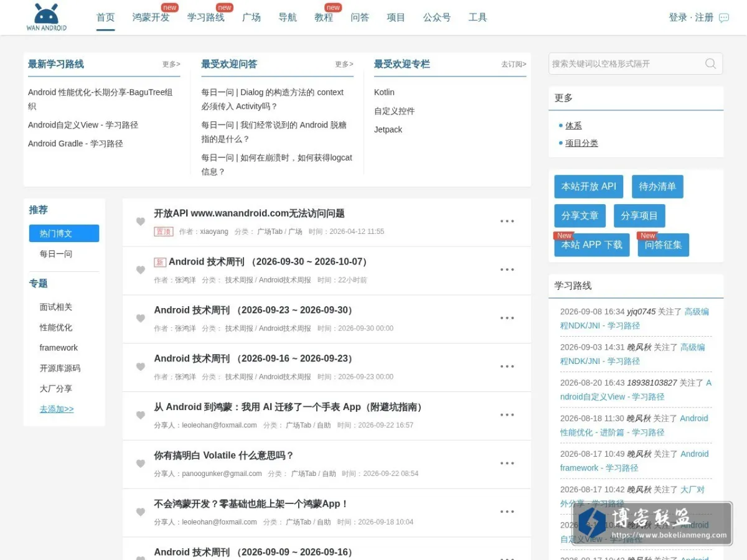
Task: Favorite the 从 Android 到鸿蒙 article heart
Action: [141, 416]
